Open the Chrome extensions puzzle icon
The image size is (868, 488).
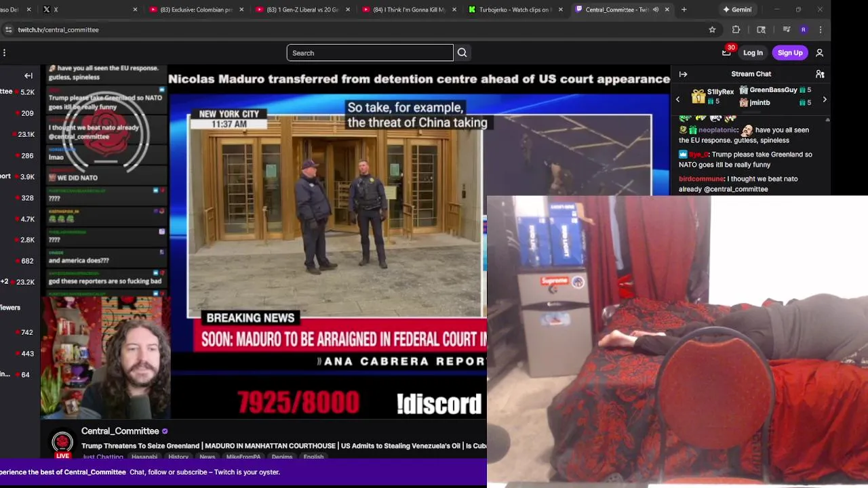coord(736,30)
